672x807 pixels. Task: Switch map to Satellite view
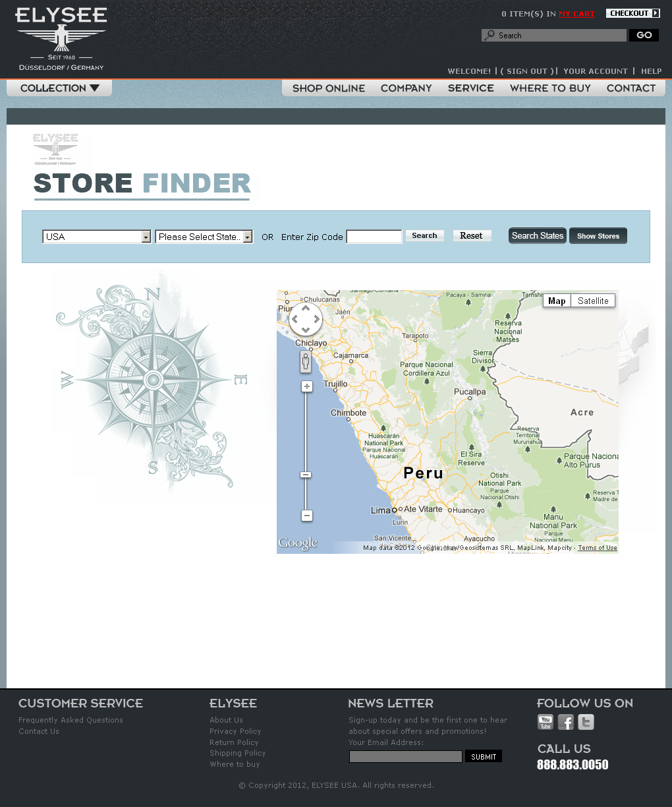pos(593,301)
